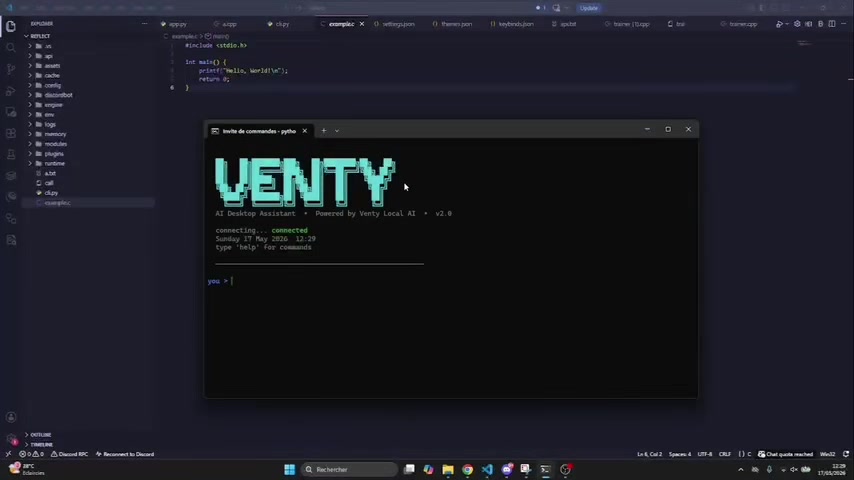854x480 pixels.
Task: Open the Explorer view in activity bar
Action: click(x=11, y=26)
